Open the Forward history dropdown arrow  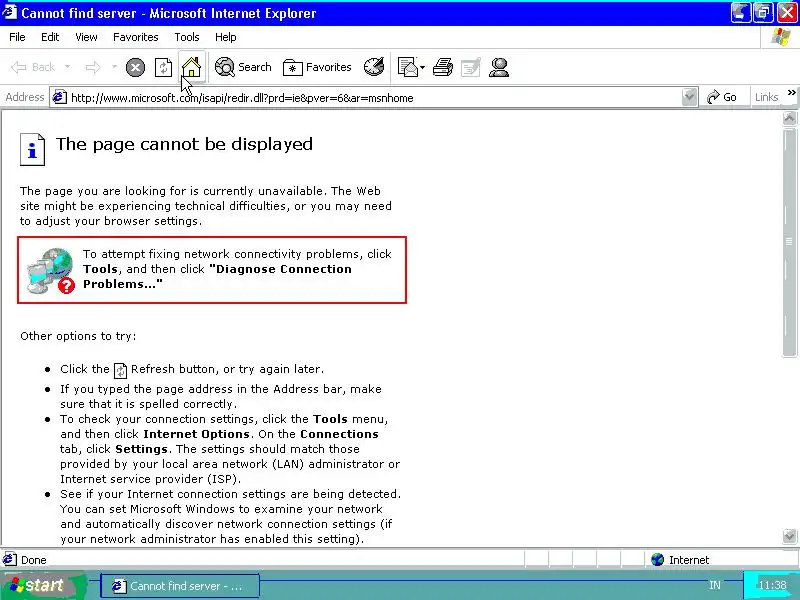click(x=114, y=67)
